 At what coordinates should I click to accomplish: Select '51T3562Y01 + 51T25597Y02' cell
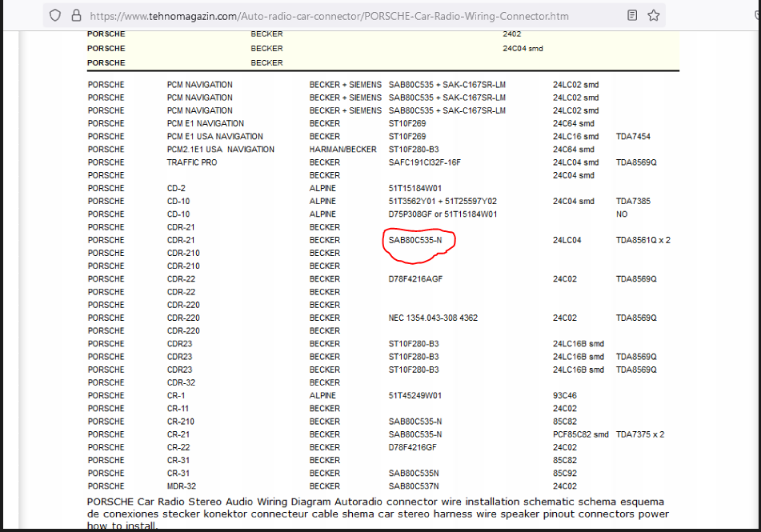pos(443,201)
